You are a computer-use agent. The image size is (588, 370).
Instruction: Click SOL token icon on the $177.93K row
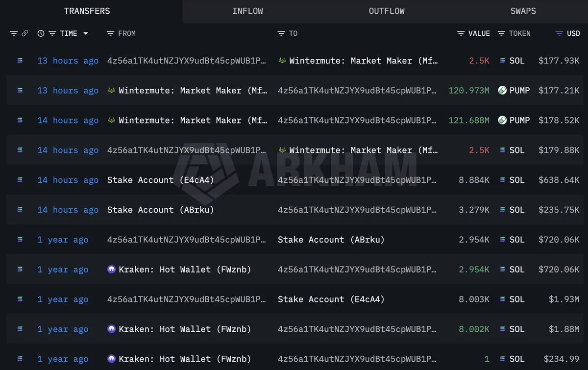(502, 61)
